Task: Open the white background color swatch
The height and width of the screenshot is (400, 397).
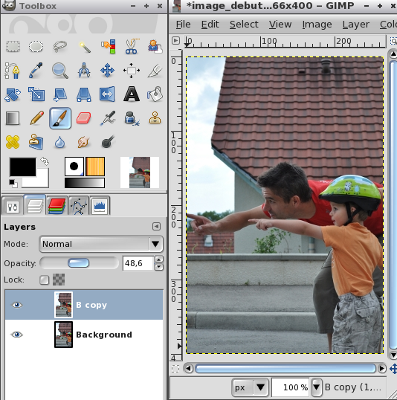Action: (42, 179)
